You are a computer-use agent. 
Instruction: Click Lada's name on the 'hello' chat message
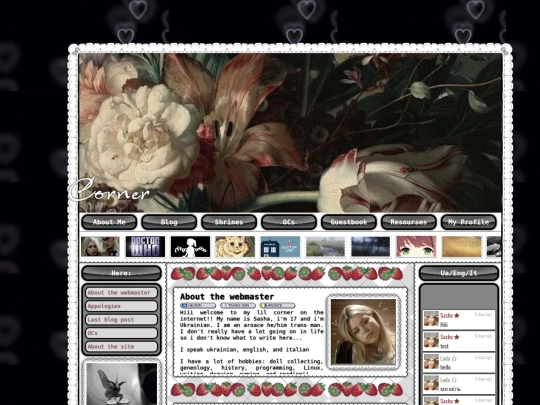[x=445, y=359]
